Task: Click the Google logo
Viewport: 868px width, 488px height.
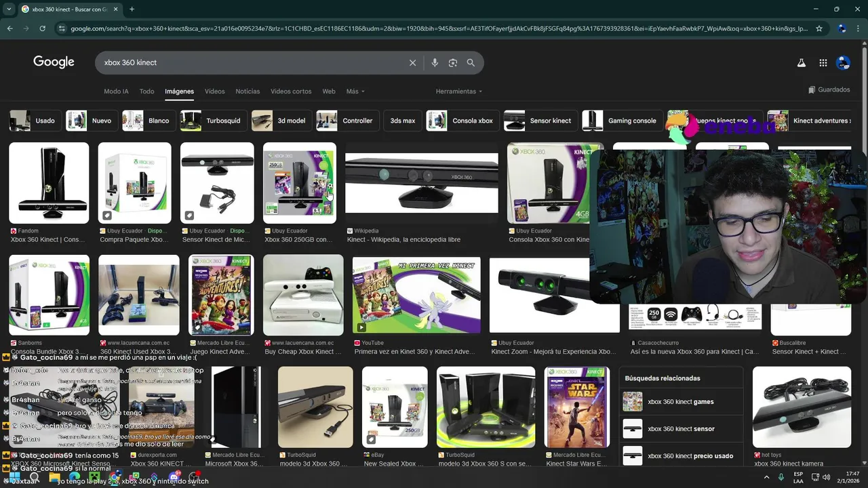Action: click(54, 62)
